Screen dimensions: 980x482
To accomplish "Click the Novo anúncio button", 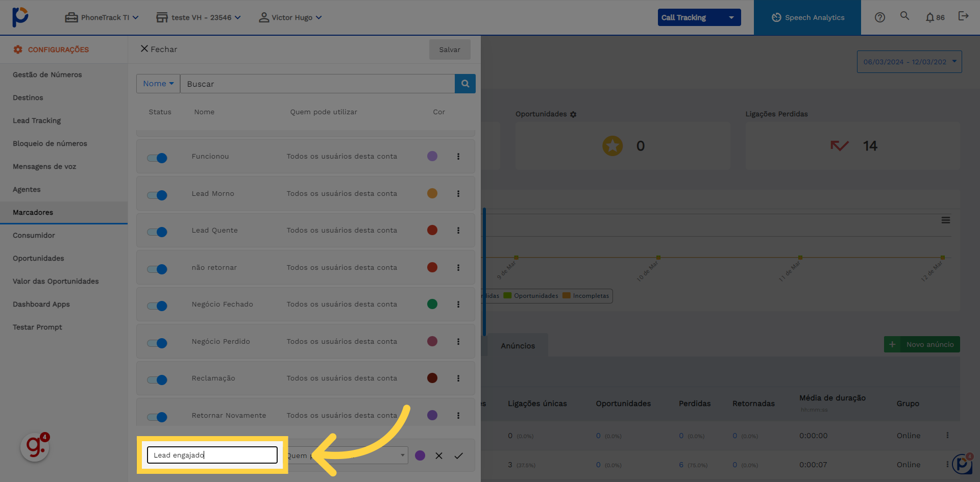I will (x=922, y=344).
